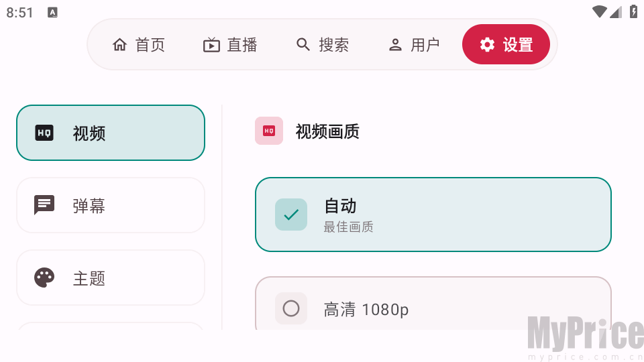Select the 视频 settings category

point(111,133)
